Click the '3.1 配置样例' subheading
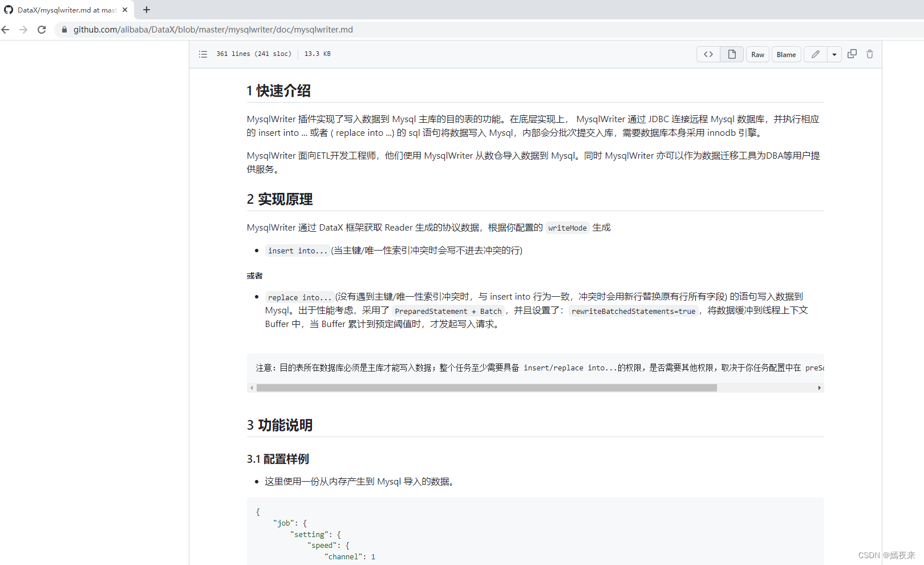Screen dimensions: 924x565 point(278,459)
